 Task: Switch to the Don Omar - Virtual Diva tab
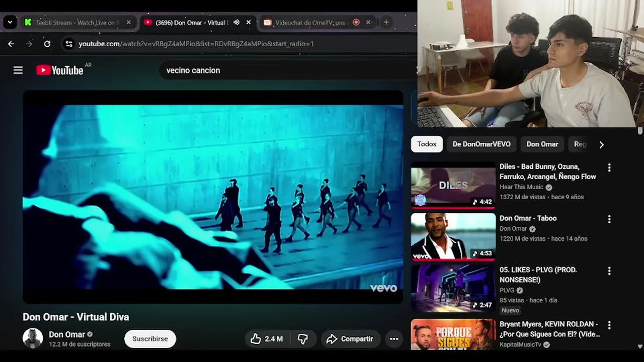192,23
